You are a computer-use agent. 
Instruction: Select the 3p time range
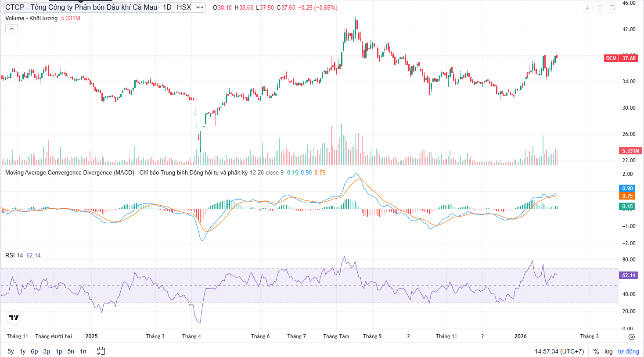[x=47, y=351]
